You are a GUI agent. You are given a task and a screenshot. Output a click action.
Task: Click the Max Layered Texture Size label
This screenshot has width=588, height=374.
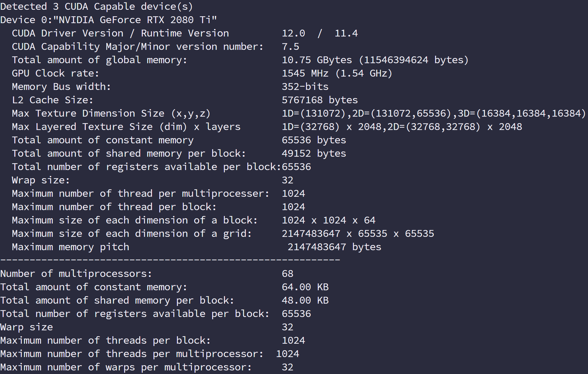[126, 127]
